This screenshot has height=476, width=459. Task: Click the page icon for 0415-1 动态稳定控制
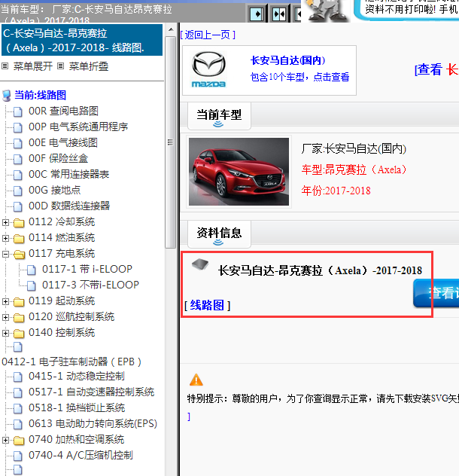18,377
